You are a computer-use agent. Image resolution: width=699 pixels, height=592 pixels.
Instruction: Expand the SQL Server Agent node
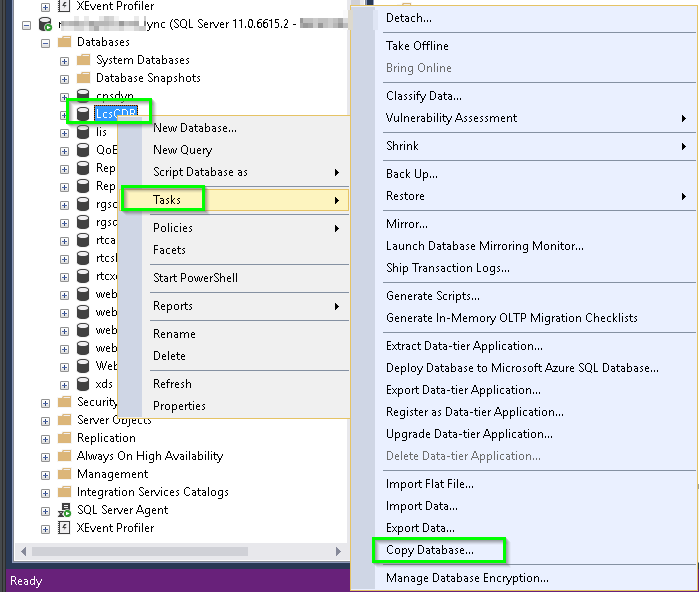pyautogui.click(x=45, y=511)
